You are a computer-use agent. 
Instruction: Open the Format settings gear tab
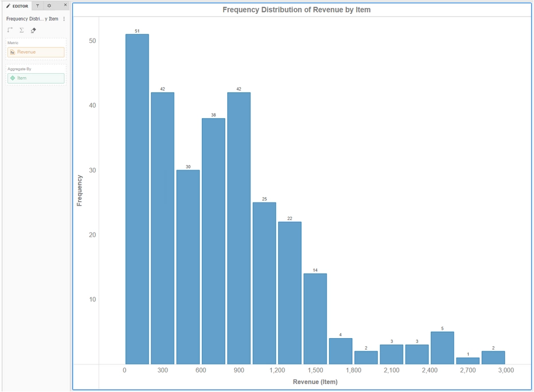[x=49, y=6]
